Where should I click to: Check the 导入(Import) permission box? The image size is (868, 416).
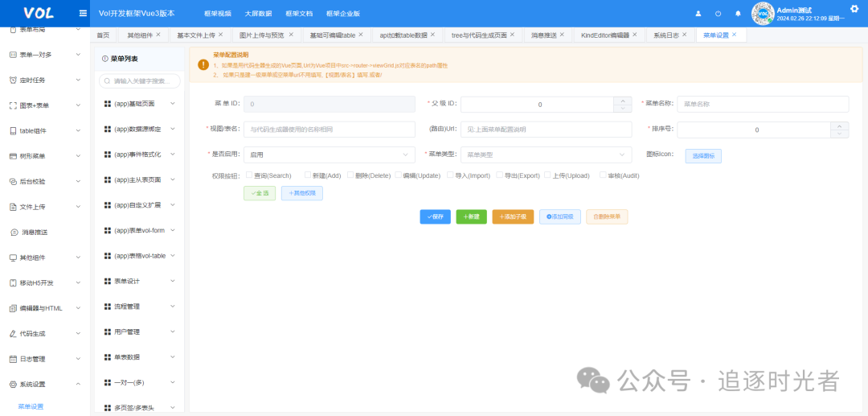click(451, 175)
